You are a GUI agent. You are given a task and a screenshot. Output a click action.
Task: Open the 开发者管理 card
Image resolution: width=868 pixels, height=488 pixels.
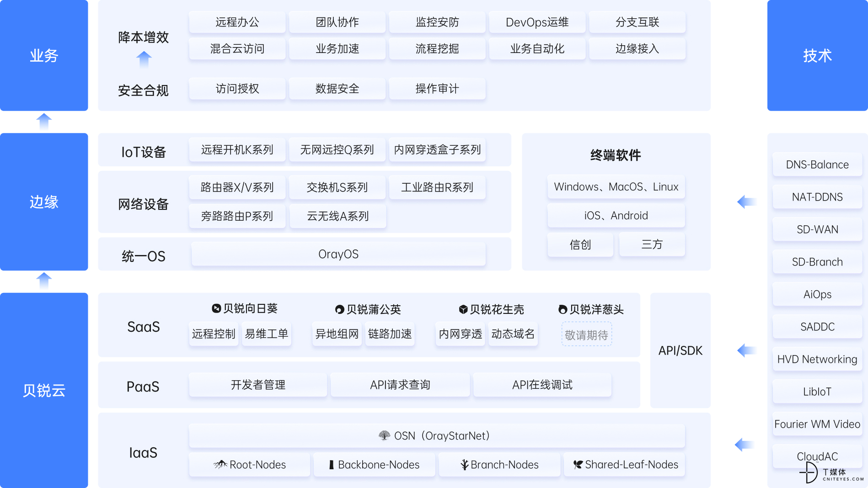(x=258, y=385)
